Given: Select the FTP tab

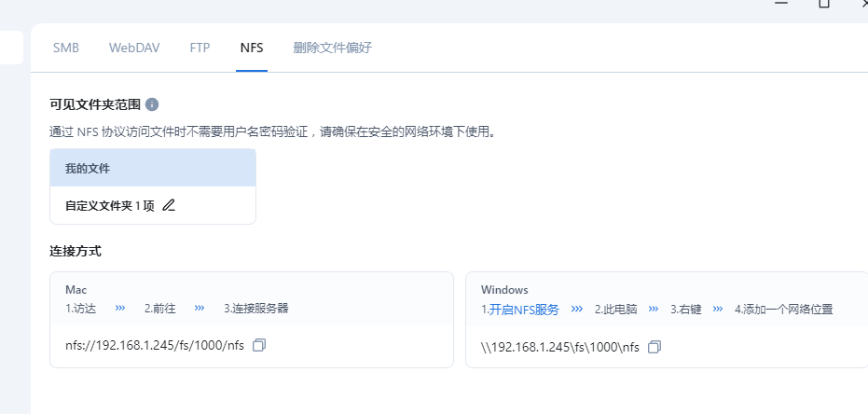Looking at the screenshot, I should coord(200,48).
